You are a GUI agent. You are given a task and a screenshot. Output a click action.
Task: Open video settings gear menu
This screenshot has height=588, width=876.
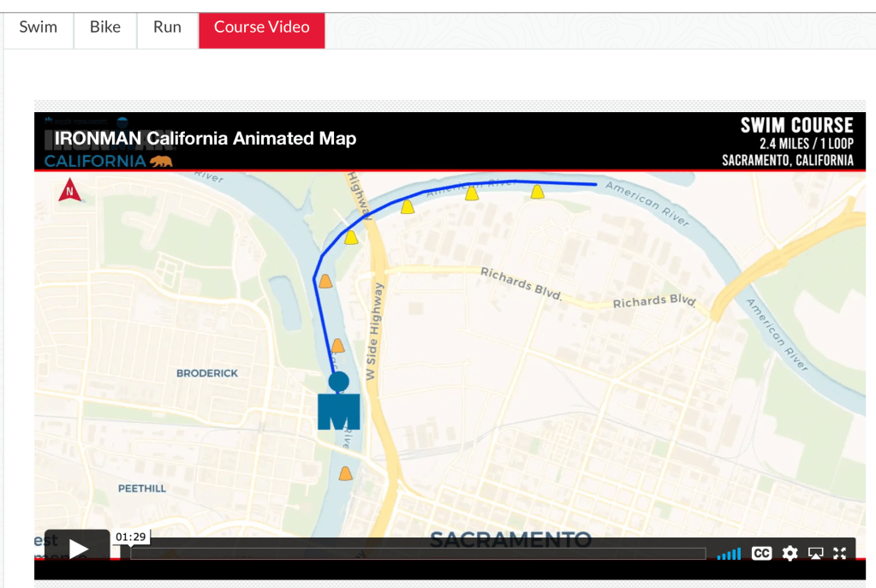tap(790, 554)
